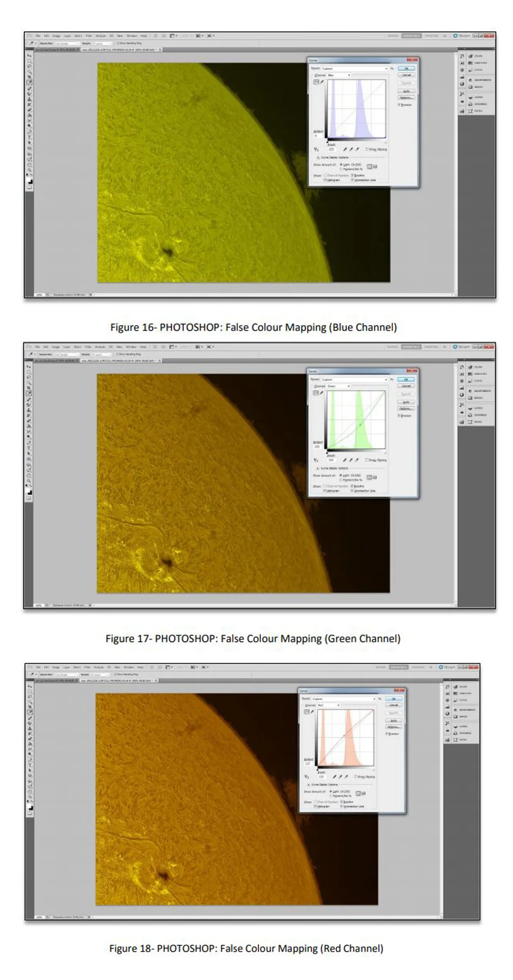
Task: Select the active Eyedropper tool in Figure 16 toolbar
Action: [29, 82]
